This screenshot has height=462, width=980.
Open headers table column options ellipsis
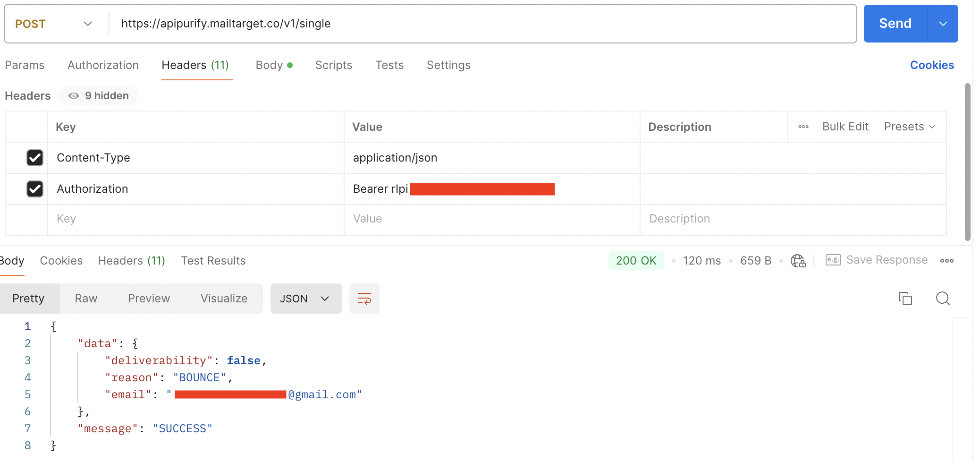[803, 127]
